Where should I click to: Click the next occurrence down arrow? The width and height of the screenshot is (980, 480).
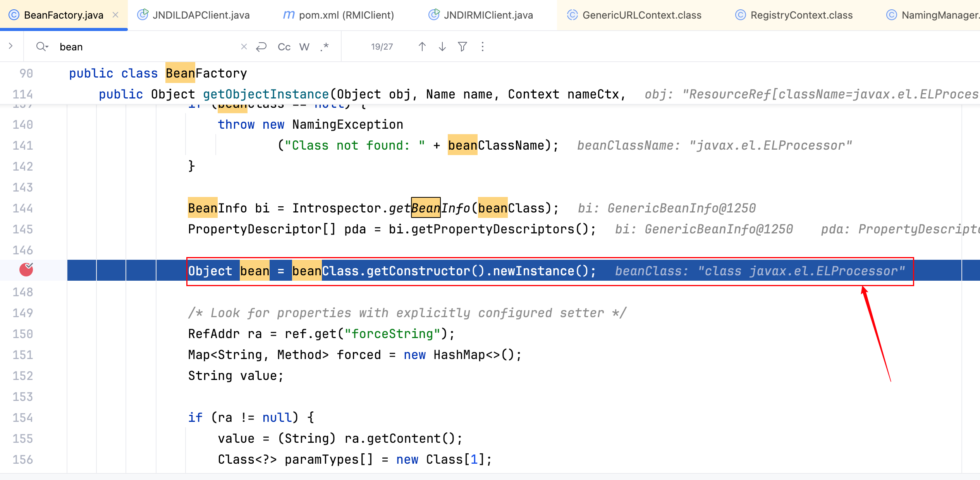[442, 47]
